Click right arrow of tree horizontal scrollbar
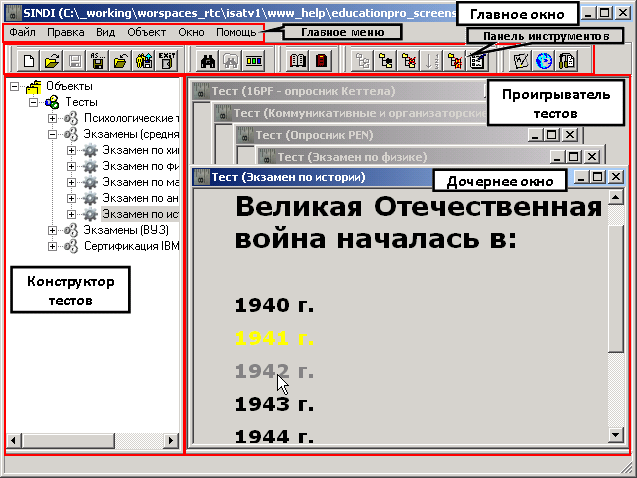The image size is (637, 478). coord(171,440)
